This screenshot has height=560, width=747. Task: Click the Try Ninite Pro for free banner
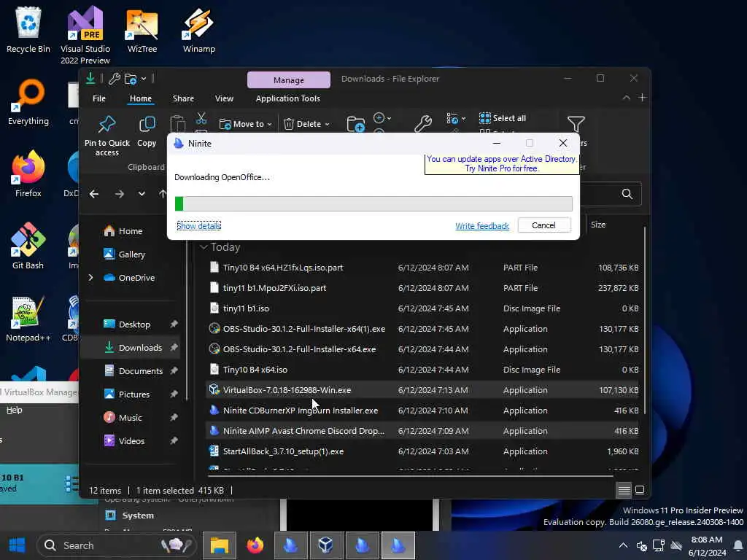pyautogui.click(x=501, y=164)
